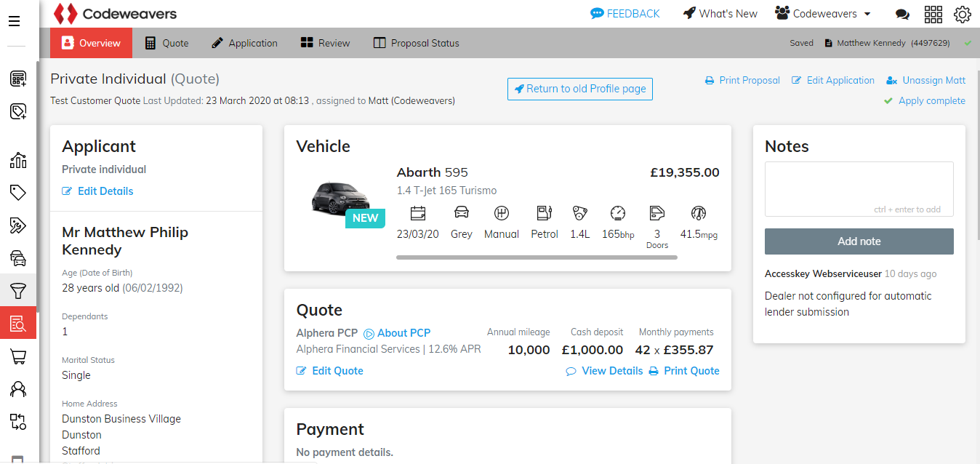Click the Codeweavers logo
The height and width of the screenshot is (464, 980).
pos(116,14)
